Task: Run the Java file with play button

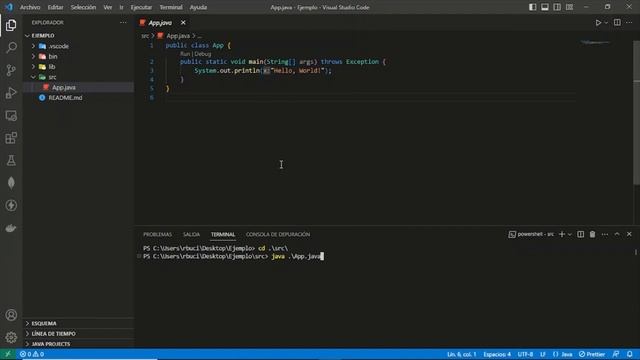Action: (x=598, y=23)
